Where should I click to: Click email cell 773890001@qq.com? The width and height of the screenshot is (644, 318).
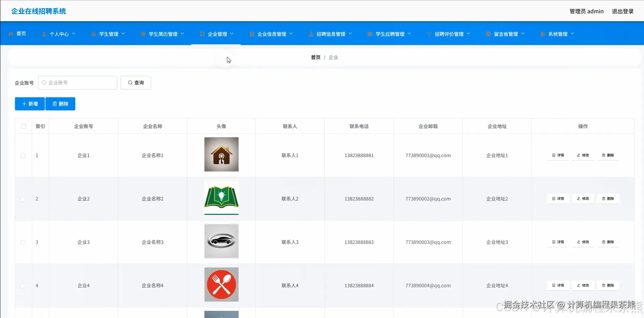pos(428,155)
